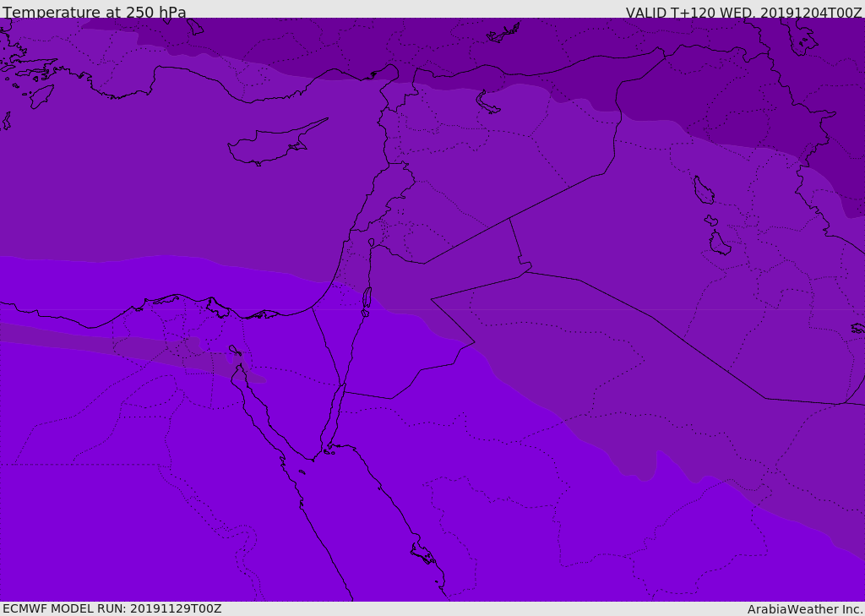This screenshot has width=865, height=616.
Task: Click the island of Cyprus on map
Action: pos(277,142)
